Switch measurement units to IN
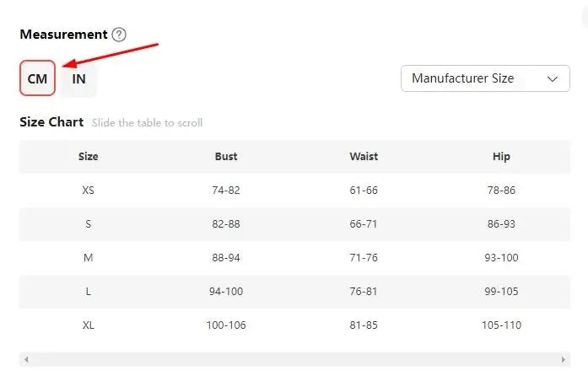 pos(78,78)
